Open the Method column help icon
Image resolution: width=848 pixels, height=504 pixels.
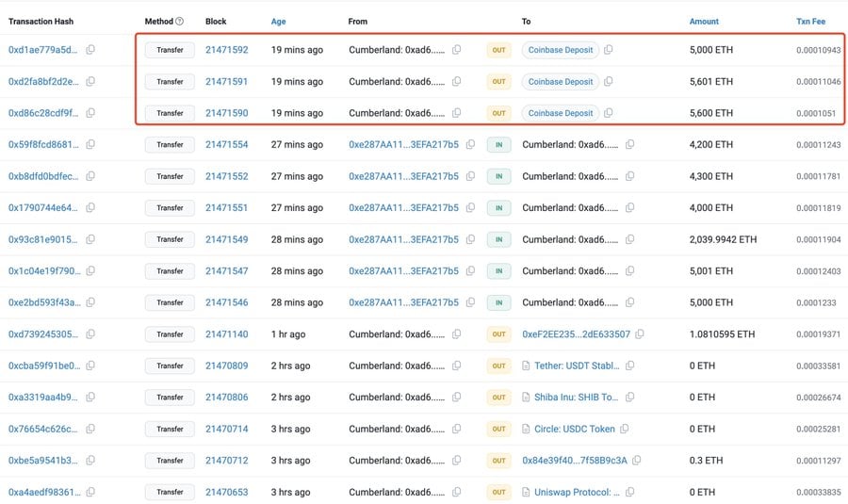tap(180, 21)
